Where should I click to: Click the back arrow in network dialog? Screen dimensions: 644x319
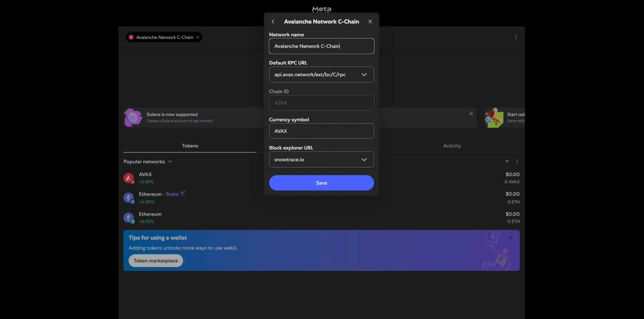point(273,22)
